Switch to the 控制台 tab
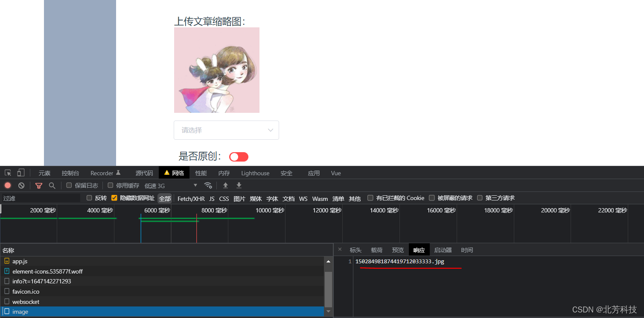644x318 pixels. tap(70, 173)
